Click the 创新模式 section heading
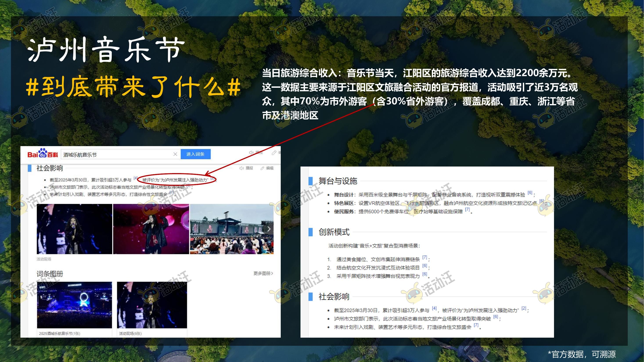The height and width of the screenshot is (362, 644). coord(334,232)
